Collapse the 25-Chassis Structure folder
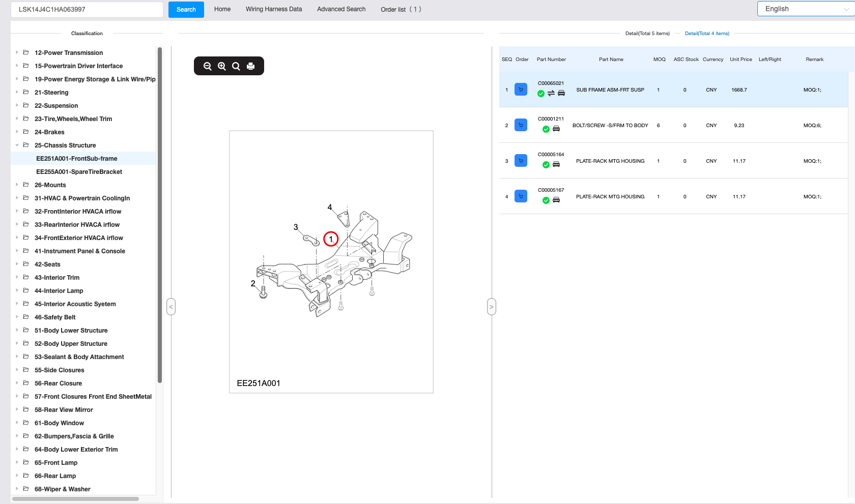The image size is (855, 504). pyautogui.click(x=17, y=145)
